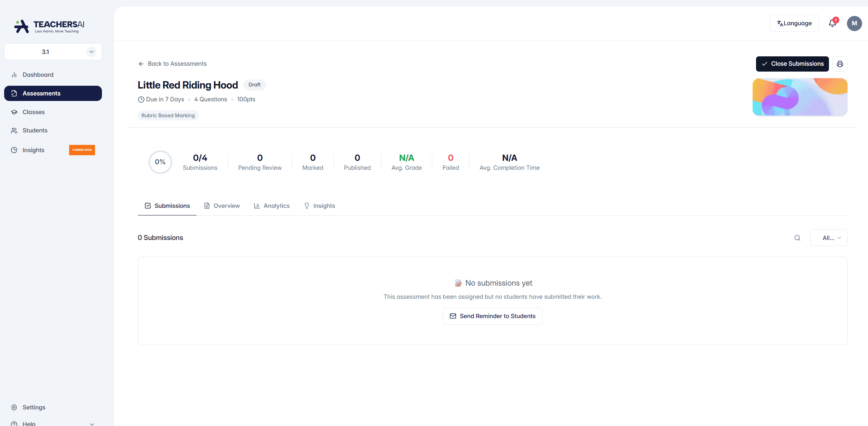Click Back to Assessments link

tap(172, 64)
